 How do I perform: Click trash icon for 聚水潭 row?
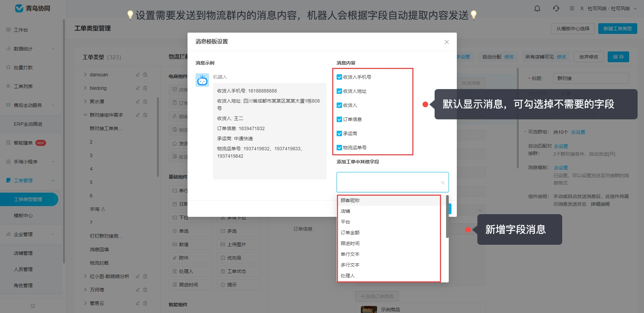[145, 102]
